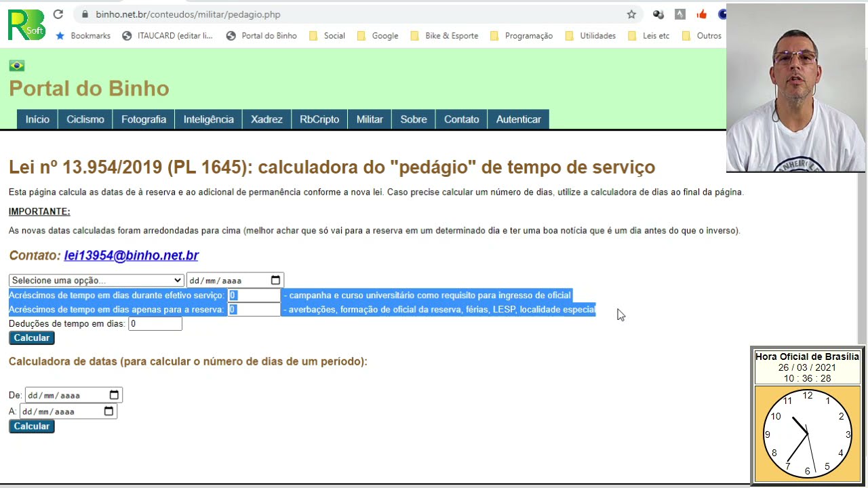The height and width of the screenshot is (488, 868).
Task: Open the Utilidades bookmarks folder
Action: click(x=590, y=36)
